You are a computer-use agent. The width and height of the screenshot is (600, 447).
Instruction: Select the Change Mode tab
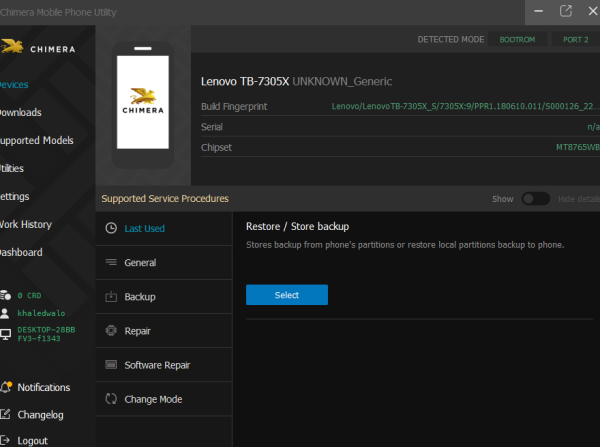[164, 399]
